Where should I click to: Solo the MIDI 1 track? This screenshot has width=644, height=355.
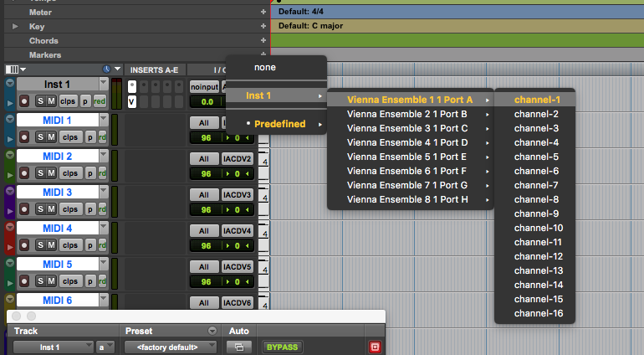click(x=40, y=137)
